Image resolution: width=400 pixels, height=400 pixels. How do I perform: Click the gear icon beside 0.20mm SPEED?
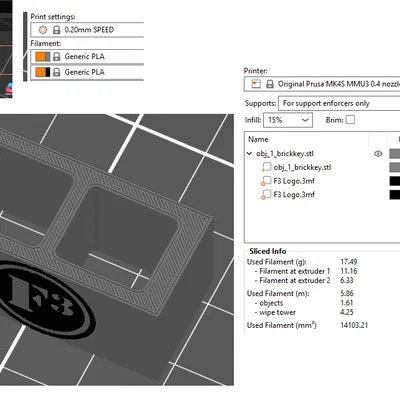[x=43, y=30]
